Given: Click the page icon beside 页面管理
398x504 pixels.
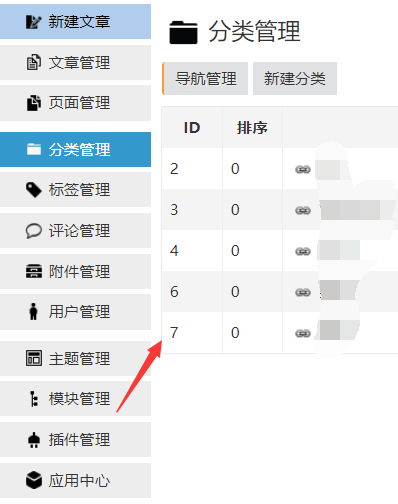Looking at the screenshot, I should [x=33, y=103].
